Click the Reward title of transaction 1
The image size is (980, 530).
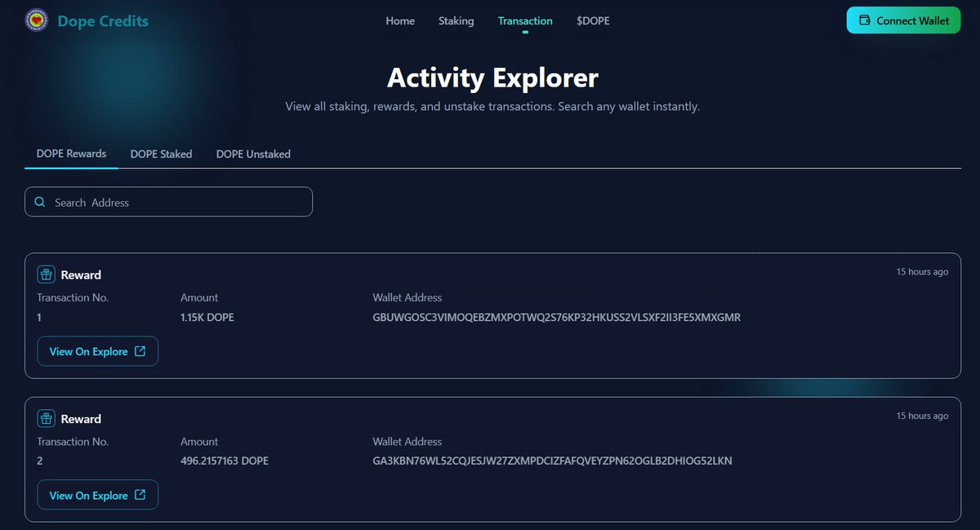click(81, 275)
